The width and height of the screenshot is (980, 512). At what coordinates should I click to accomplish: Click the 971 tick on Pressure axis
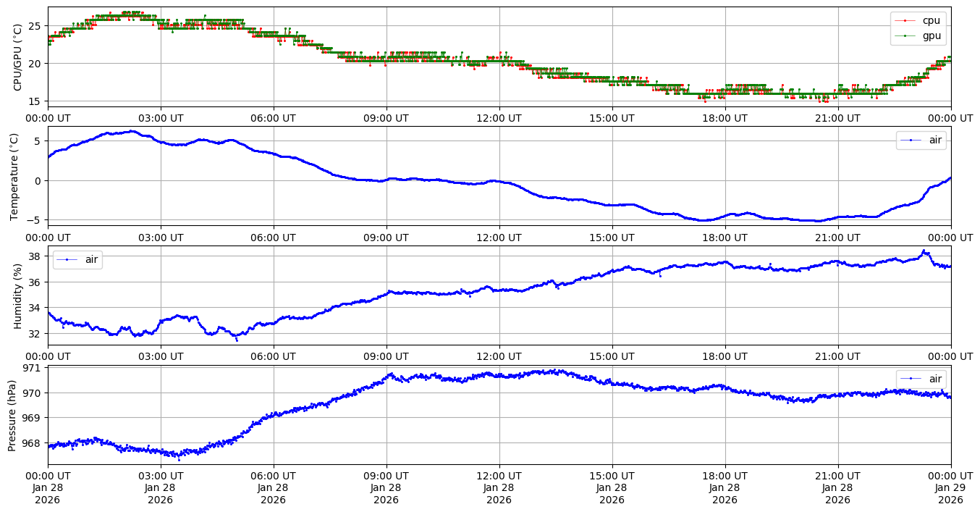point(34,368)
